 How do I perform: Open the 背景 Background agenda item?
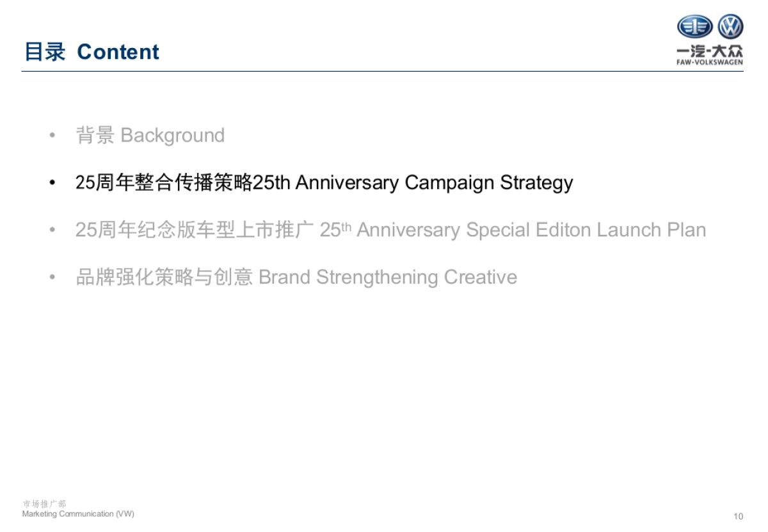coord(150,136)
